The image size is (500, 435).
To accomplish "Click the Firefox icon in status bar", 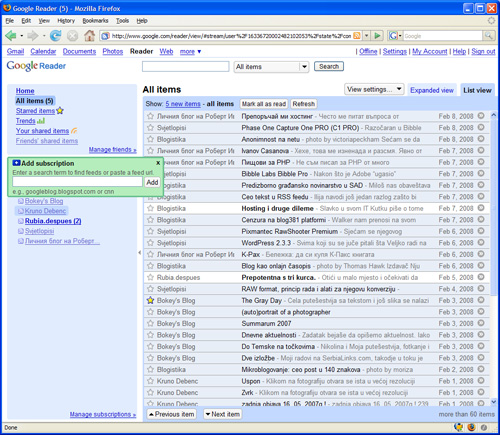I will (471, 427).
